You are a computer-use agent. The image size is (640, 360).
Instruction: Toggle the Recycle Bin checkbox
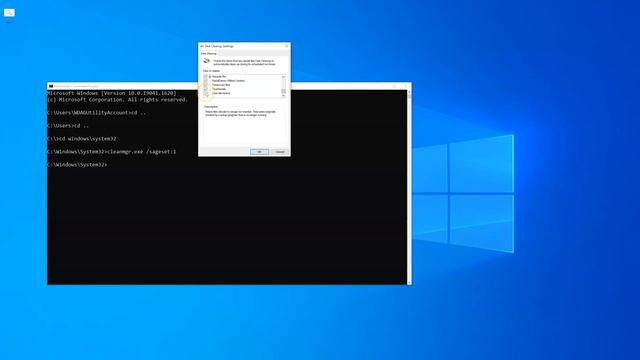(205, 77)
